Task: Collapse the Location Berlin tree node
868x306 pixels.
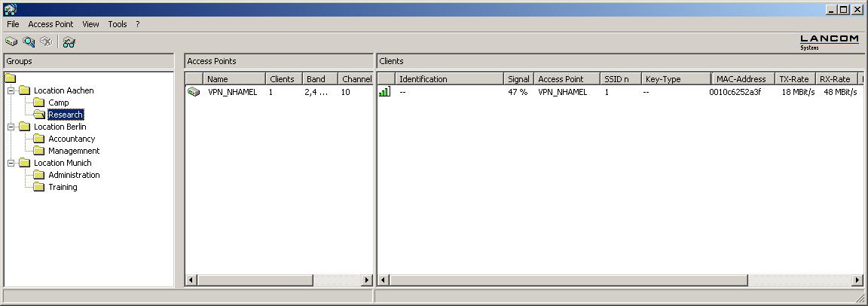Action: [11, 127]
